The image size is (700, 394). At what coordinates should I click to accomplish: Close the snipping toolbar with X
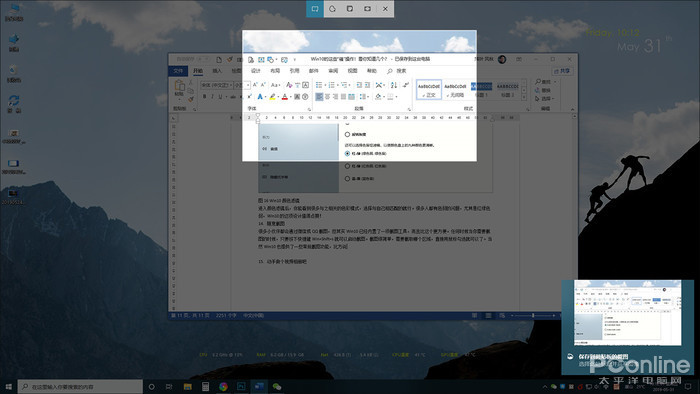[385, 9]
